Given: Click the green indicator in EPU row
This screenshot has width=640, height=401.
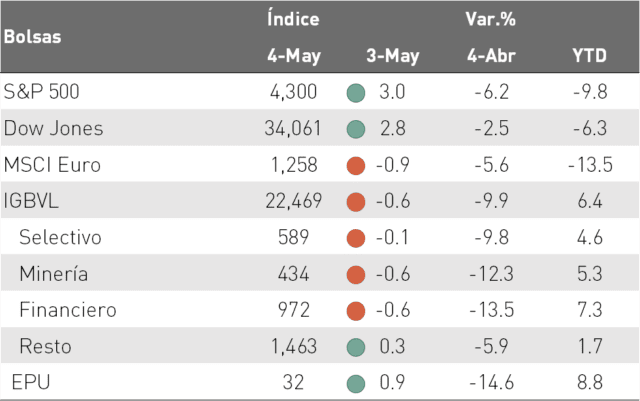Looking at the screenshot, I should tap(356, 384).
